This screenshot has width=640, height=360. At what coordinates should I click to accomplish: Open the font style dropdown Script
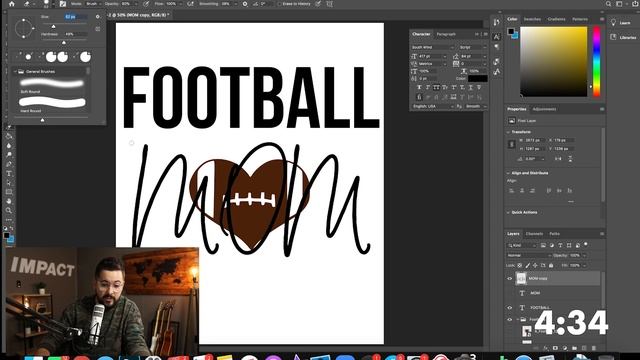click(472, 47)
